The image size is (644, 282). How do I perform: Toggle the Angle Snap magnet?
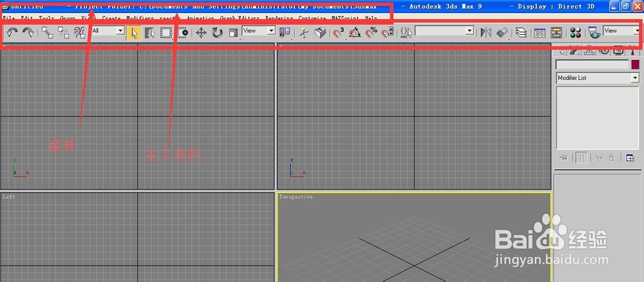pyautogui.click(x=354, y=33)
